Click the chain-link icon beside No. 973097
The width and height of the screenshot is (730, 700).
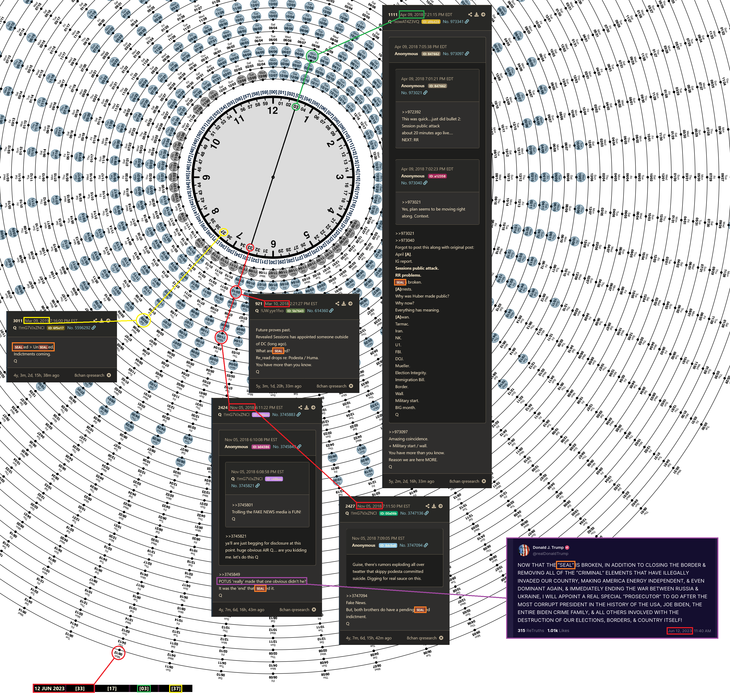467,54
